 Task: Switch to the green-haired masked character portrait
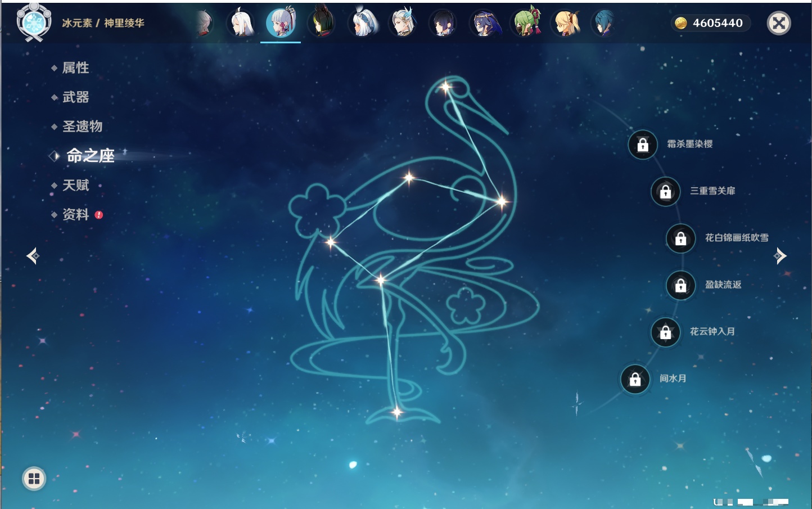526,23
